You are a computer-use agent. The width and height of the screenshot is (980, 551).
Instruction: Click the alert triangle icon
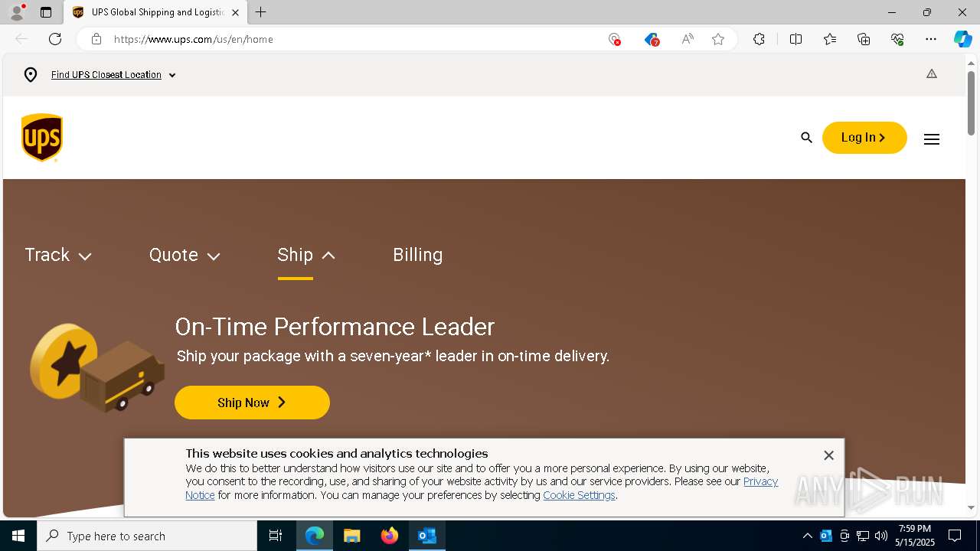(x=932, y=74)
